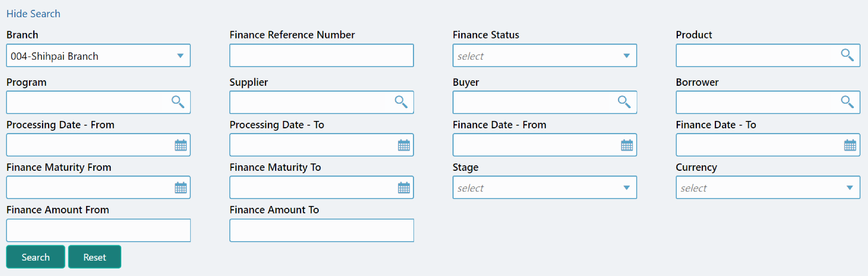Image resolution: width=868 pixels, height=276 pixels.
Task: Click the Finance Amount From field
Action: [x=98, y=230]
